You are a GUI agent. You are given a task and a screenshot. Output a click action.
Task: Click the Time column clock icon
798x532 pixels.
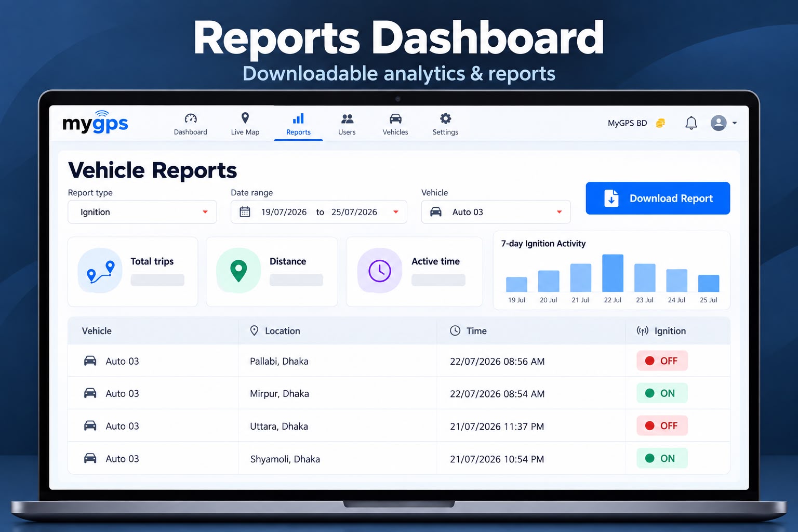coord(455,331)
